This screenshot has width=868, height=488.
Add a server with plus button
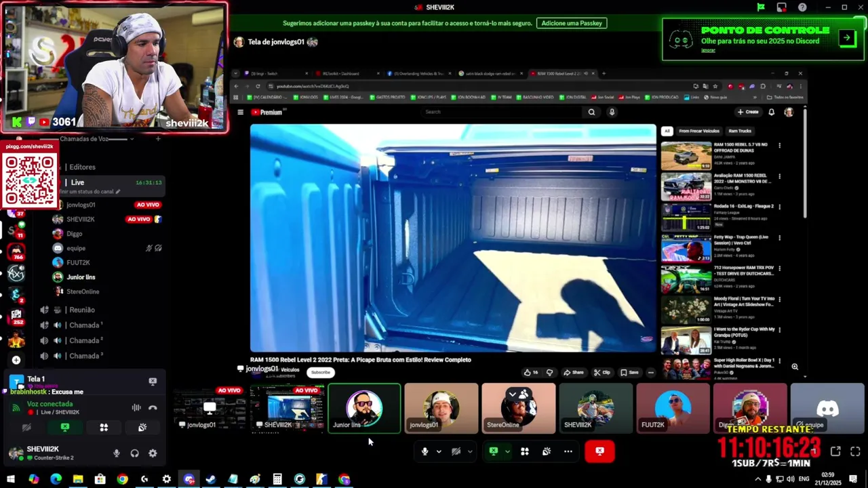click(16, 360)
